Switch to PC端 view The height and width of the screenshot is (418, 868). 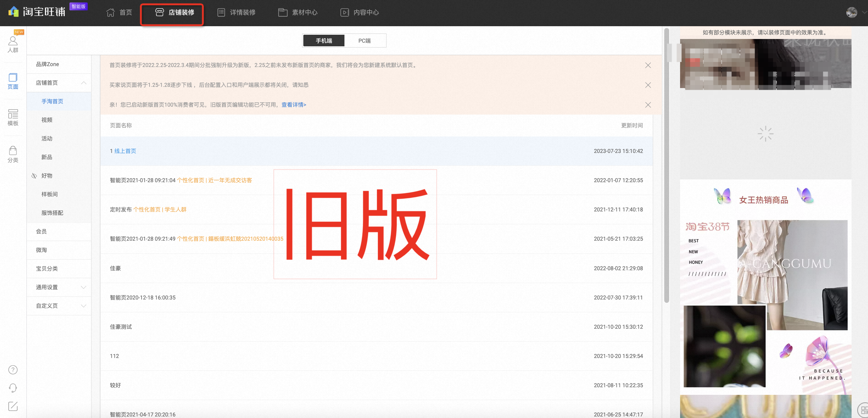click(x=365, y=41)
